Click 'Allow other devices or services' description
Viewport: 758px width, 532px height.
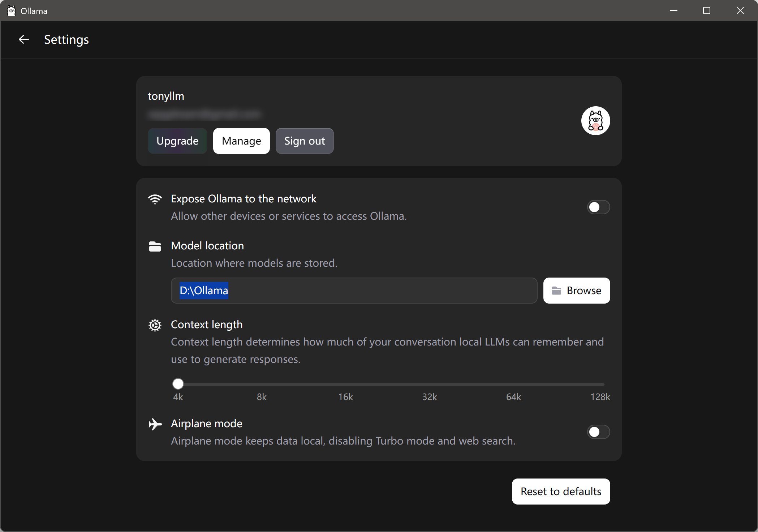pos(289,216)
